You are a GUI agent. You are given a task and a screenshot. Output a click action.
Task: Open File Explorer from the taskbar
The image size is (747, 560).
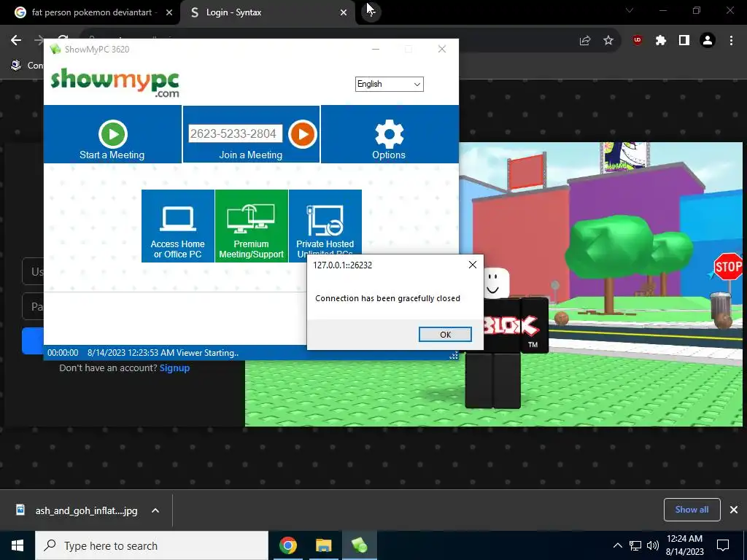tap(323, 545)
